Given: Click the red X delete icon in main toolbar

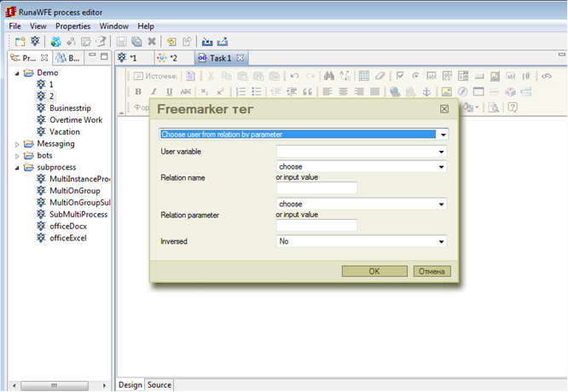Looking at the screenshot, I should [x=151, y=41].
